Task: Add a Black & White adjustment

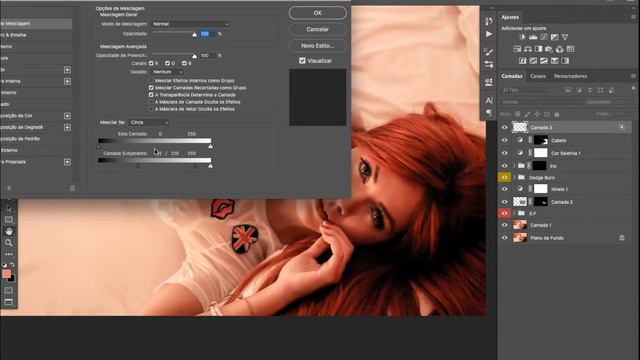Action: pyautogui.click(x=538, y=49)
